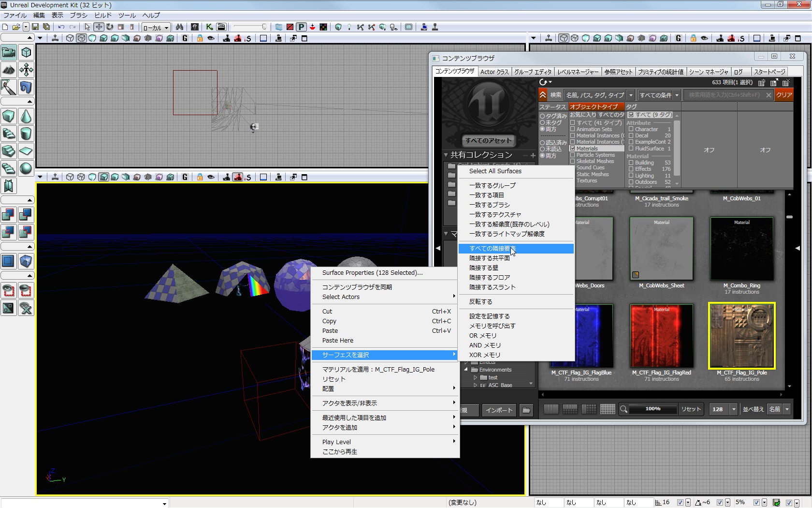Select the Cylinder brush builder icon
The height and width of the screenshot is (508, 812).
coord(26,134)
